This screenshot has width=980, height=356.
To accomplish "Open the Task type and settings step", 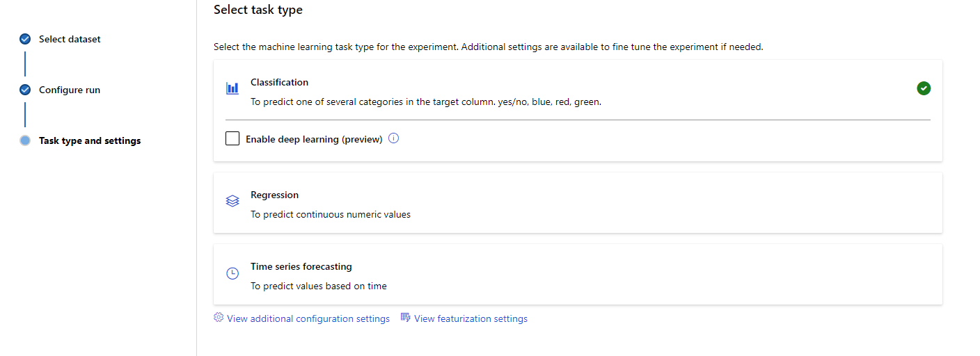I will point(90,140).
